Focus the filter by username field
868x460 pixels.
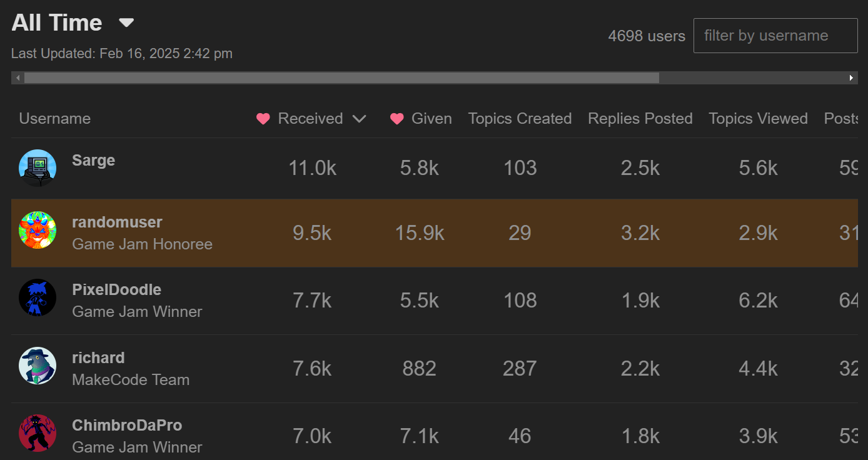click(775, 36)
